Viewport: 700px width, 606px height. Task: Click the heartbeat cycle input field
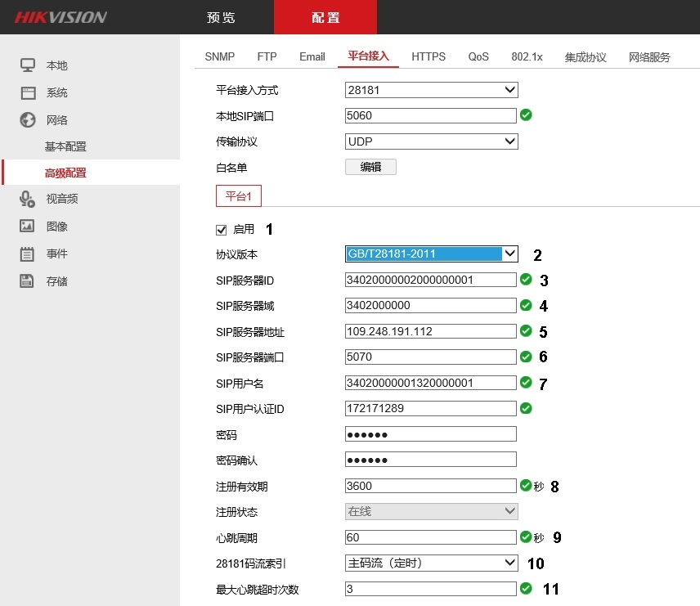pos(430,537)
